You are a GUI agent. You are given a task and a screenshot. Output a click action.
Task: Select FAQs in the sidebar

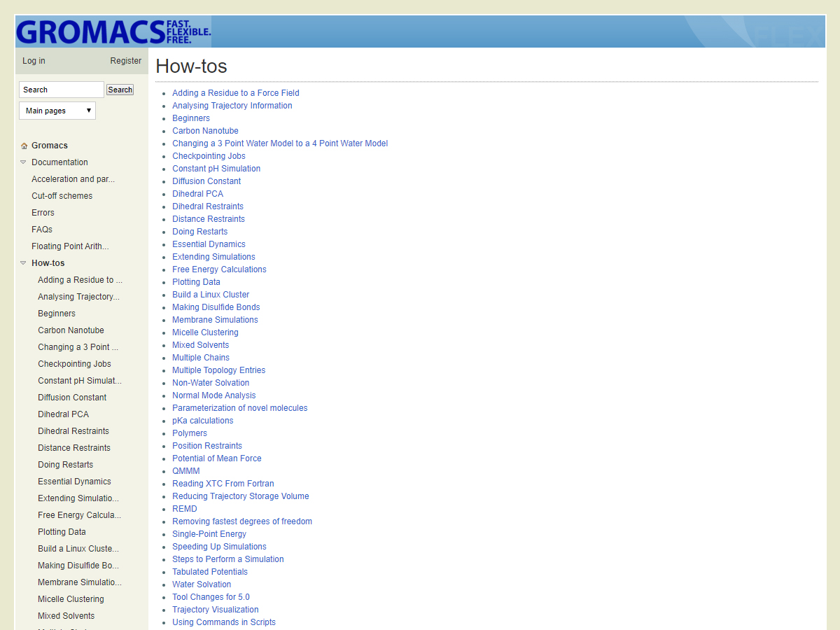(42, 230)
